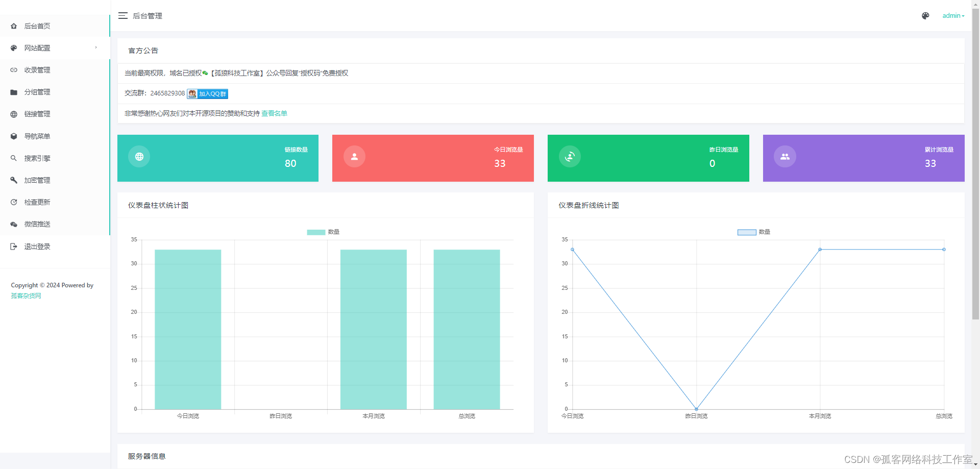Click the page vertical scrollbar thumb

(x=975, y=163)
